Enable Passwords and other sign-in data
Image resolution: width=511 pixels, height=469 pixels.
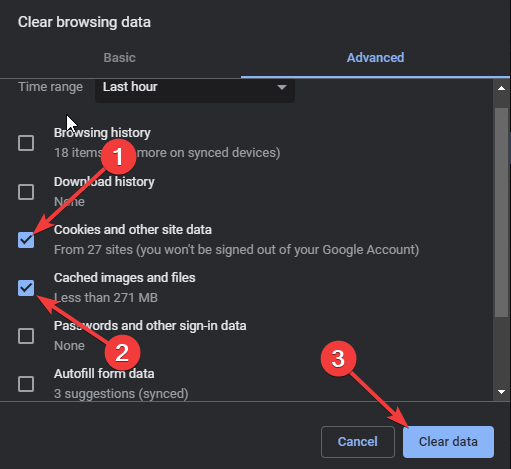pos(26,336)
